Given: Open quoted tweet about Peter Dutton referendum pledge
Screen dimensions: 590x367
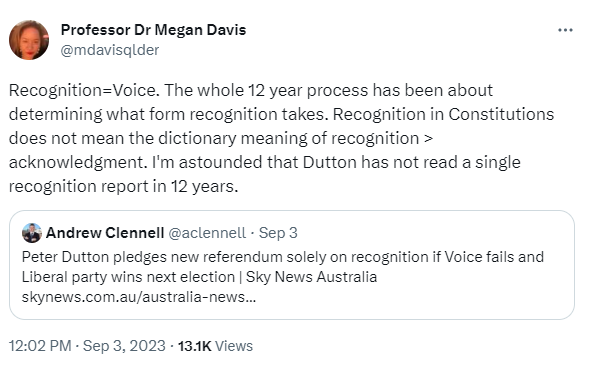Looking at the screenshot, I should pyautogui.click(x=292, y=265).
